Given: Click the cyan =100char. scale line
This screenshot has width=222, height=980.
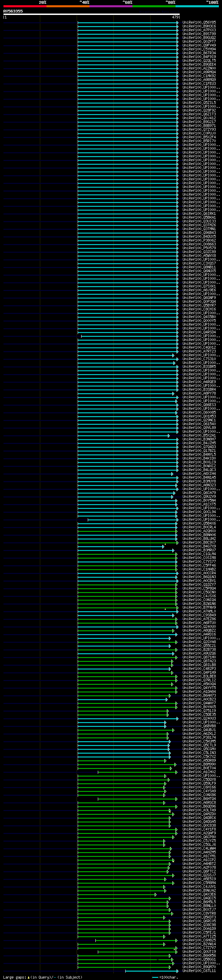Looking at the screenshot, I should pos(155,977).
